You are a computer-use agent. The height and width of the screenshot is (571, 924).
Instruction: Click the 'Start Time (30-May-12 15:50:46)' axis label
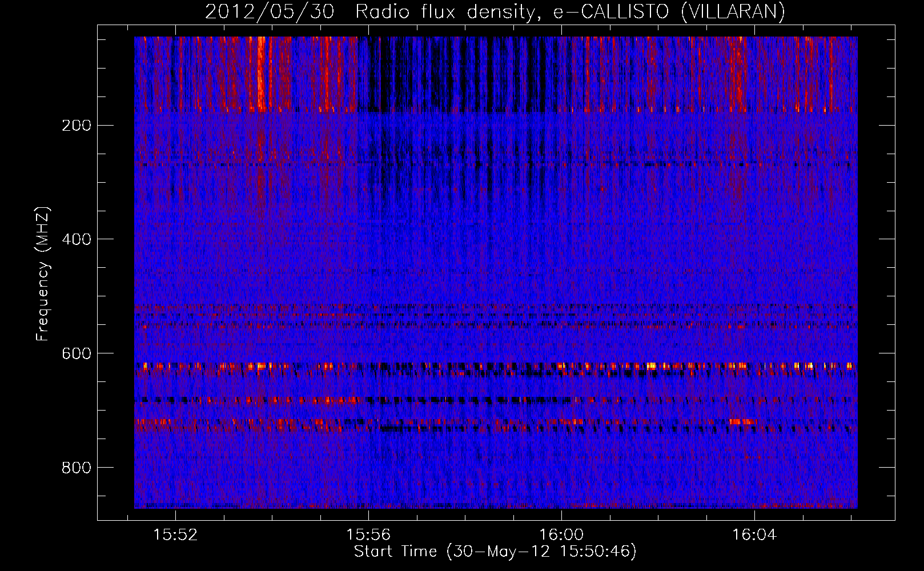coord(495,552)
